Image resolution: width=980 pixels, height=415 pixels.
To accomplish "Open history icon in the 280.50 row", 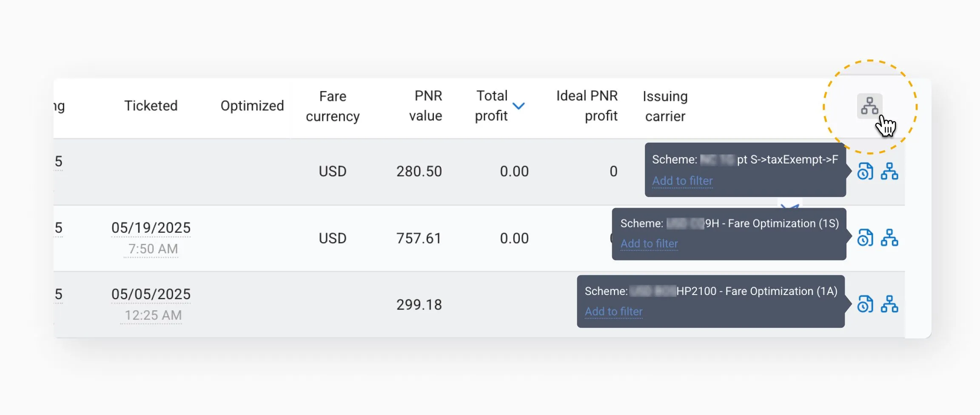I will click(865, 172).
